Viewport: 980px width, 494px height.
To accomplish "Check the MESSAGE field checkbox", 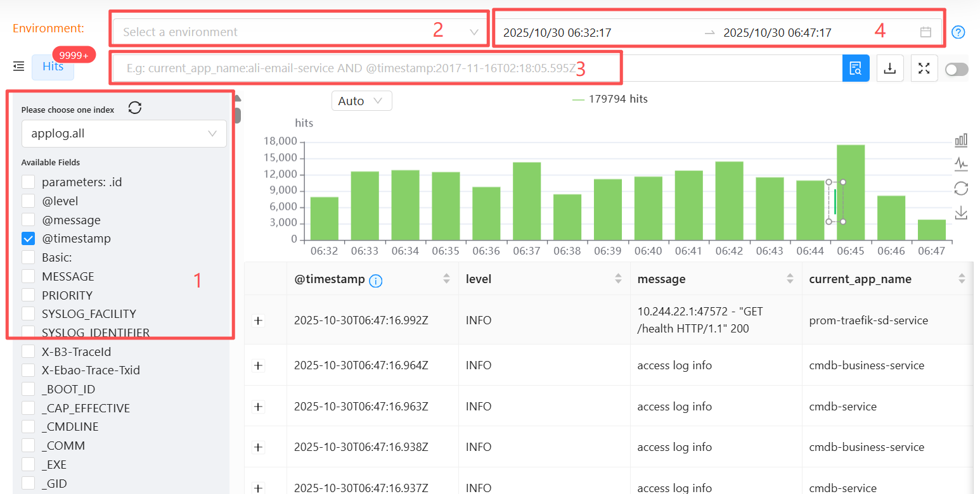I will pyautogui.click(x=28, y=276).
